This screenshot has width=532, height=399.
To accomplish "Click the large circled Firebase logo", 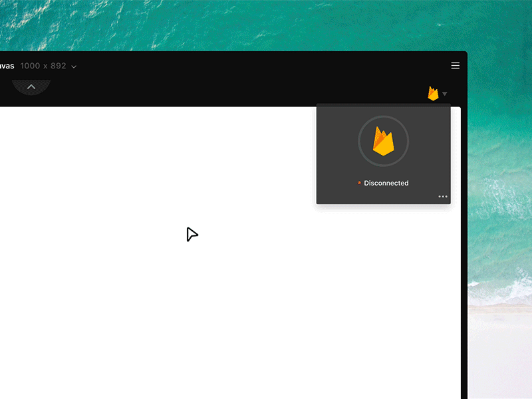I will click(384, 141).
